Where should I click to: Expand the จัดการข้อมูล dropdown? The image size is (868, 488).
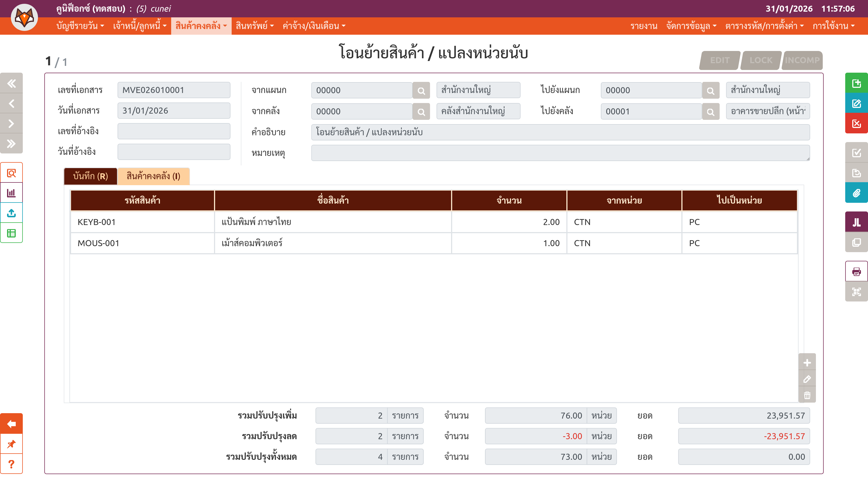click(691, 26)
